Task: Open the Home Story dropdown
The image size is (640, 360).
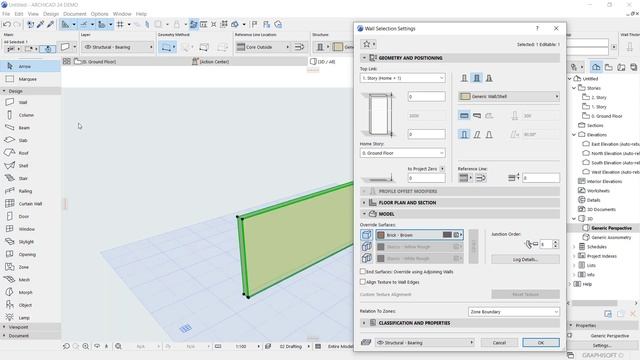Action: pyautogui.click(x=402, y=153)
